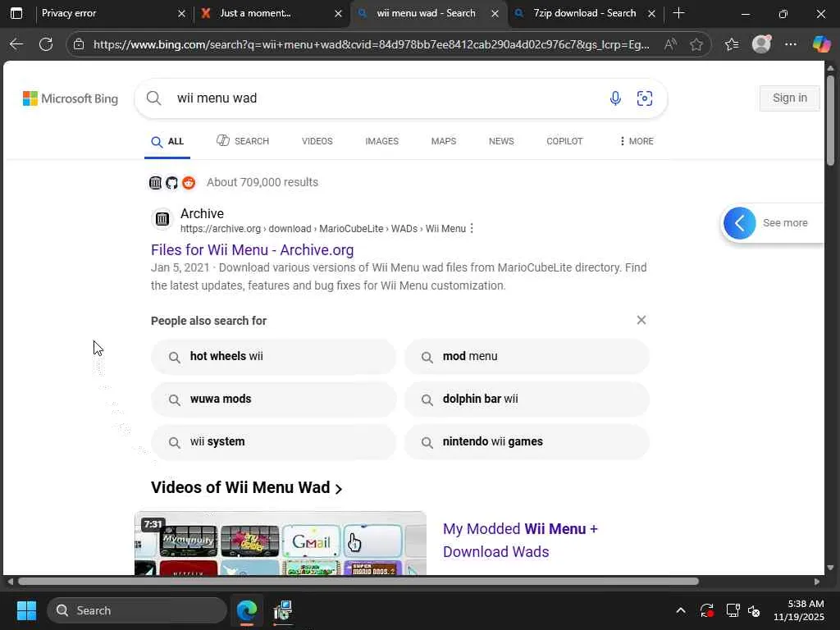Switch to the Just a moment tab
840x630 pixels.
point(262,13)
